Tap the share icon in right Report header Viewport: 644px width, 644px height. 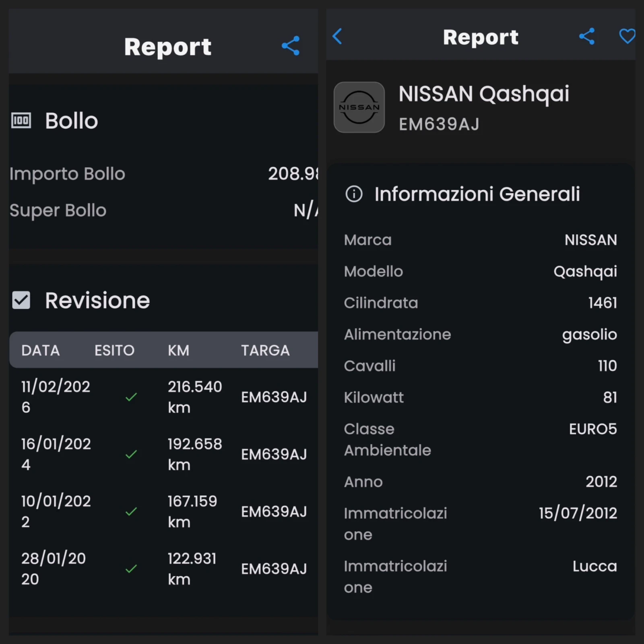(x=587, y=37)
